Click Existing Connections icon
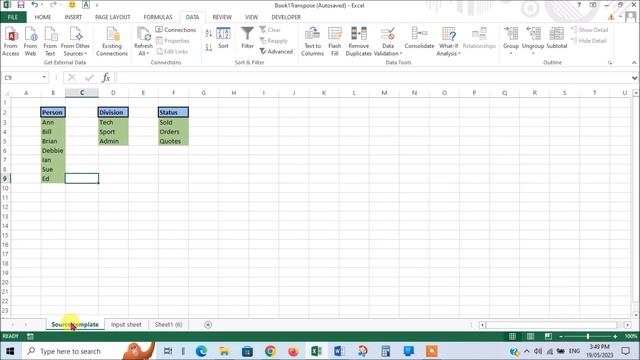Image resolution: width=640 pixels, height=360 pixels. click(112, 41)
